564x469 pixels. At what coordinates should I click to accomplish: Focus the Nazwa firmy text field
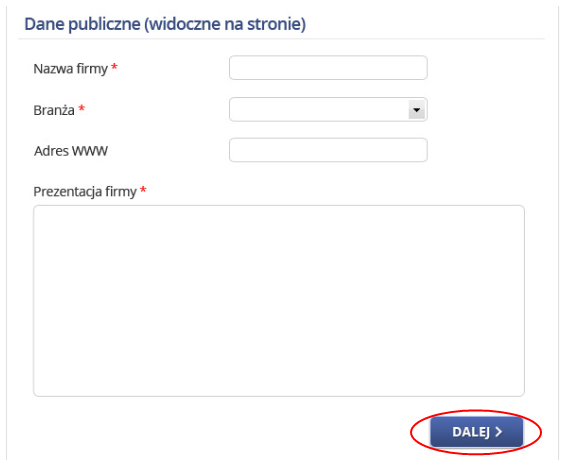point(328,68)
